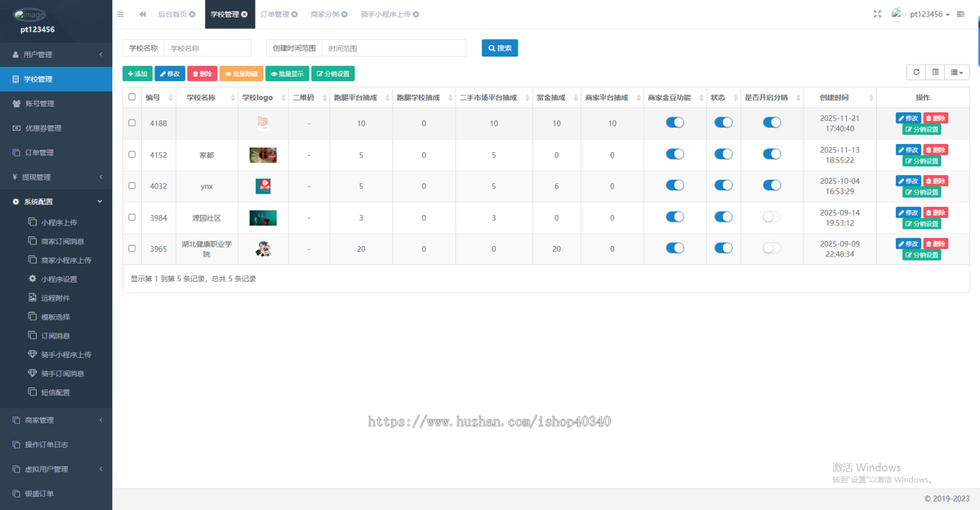Click the school logo thumbnail for row 4152

[263, 154]
